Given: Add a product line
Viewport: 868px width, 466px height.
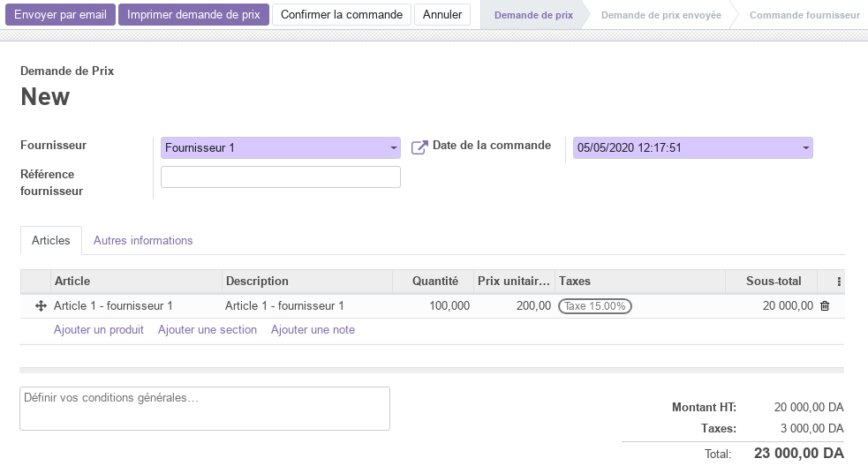Looking at the screenshot, I should point(99,329).
